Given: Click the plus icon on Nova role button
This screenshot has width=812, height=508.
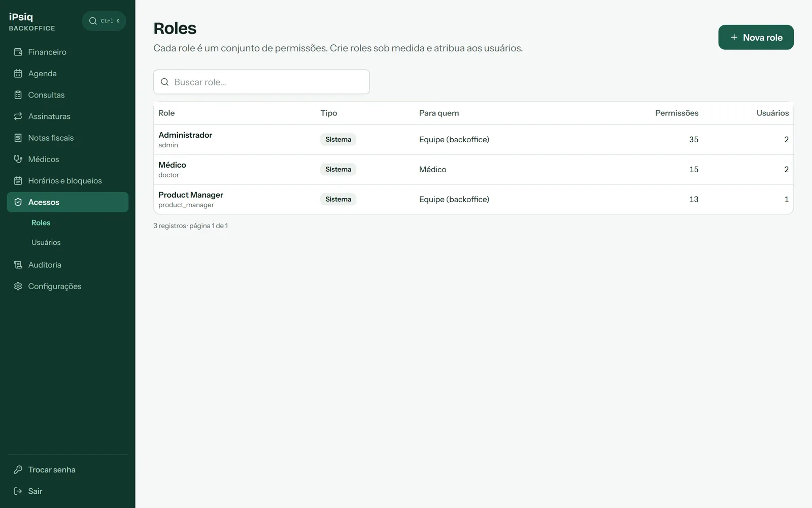Looking at the screenshot, I should pyautogui.click(x=734, y=38).
